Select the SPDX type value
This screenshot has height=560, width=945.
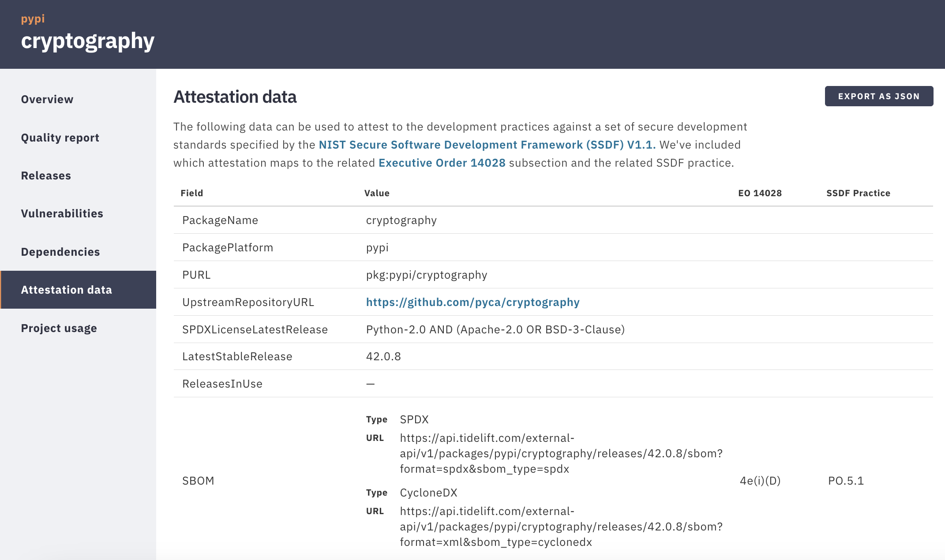[414, 419]
